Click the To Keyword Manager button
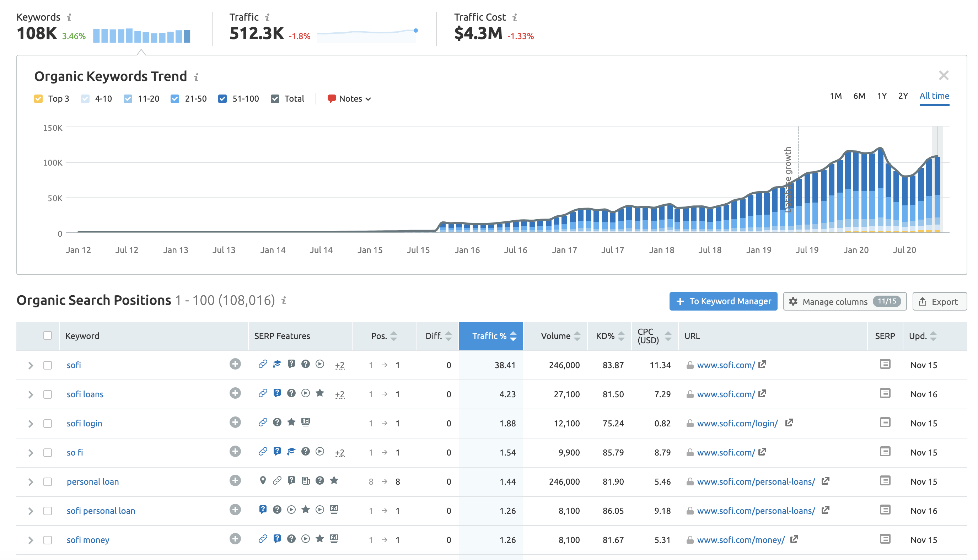Viewport: 978px width, 560px height. tap(724, 301)
